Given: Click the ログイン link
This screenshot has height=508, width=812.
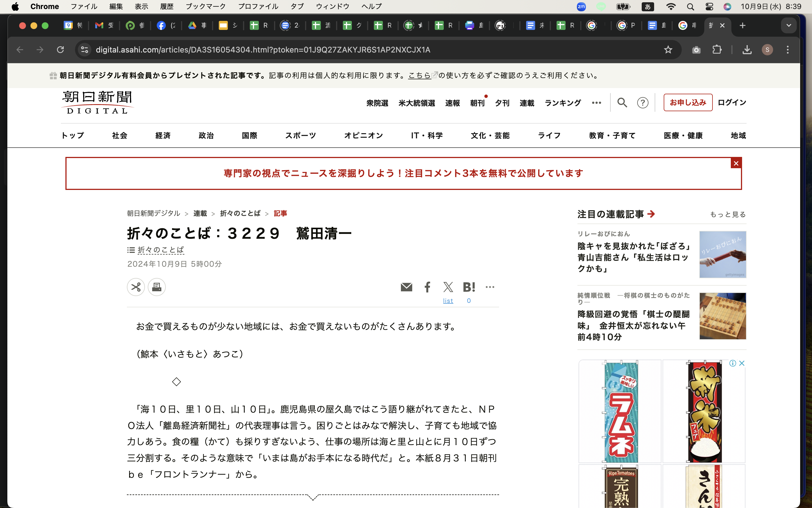Looking at the screenshot, I should 732,102.
